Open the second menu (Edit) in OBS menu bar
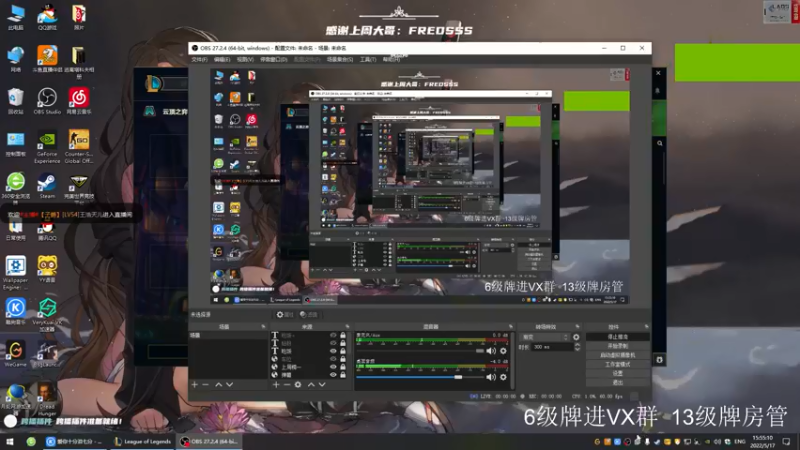800x450 pixels. (222, 60)
